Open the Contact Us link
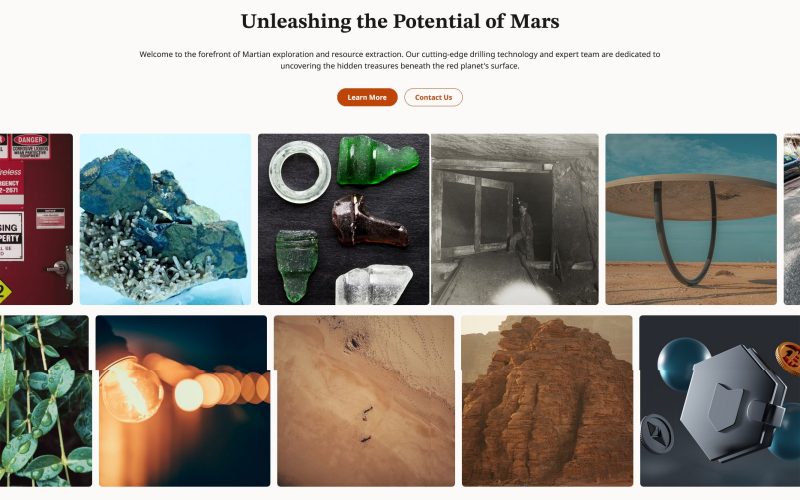 433,97
